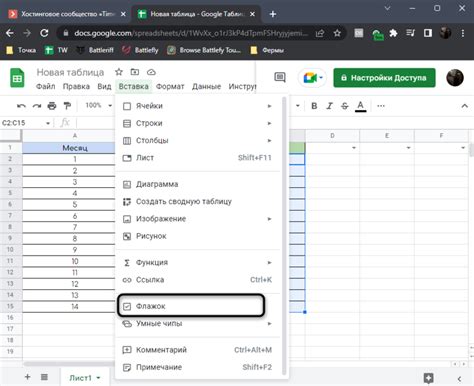Open the Файл menu
This screenshot has height=386, width=474.
(x=46, y=86)
